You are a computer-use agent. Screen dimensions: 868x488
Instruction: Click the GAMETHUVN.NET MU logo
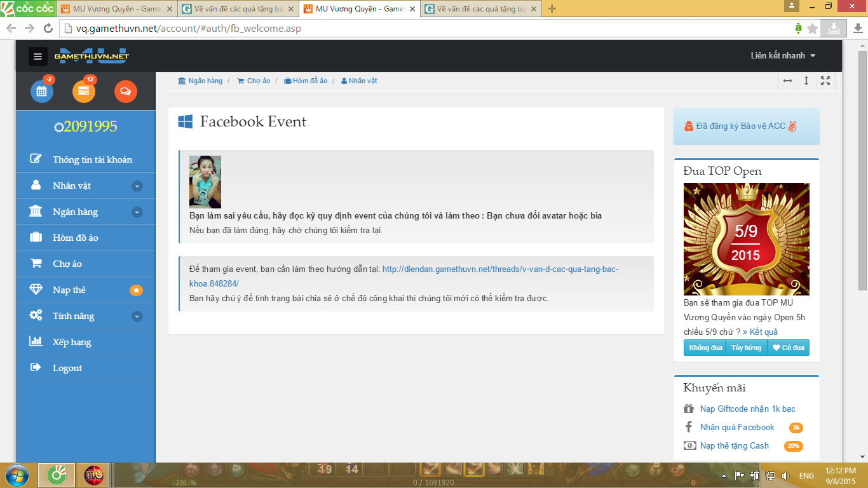pyautogui.click(x=92, y=56)
